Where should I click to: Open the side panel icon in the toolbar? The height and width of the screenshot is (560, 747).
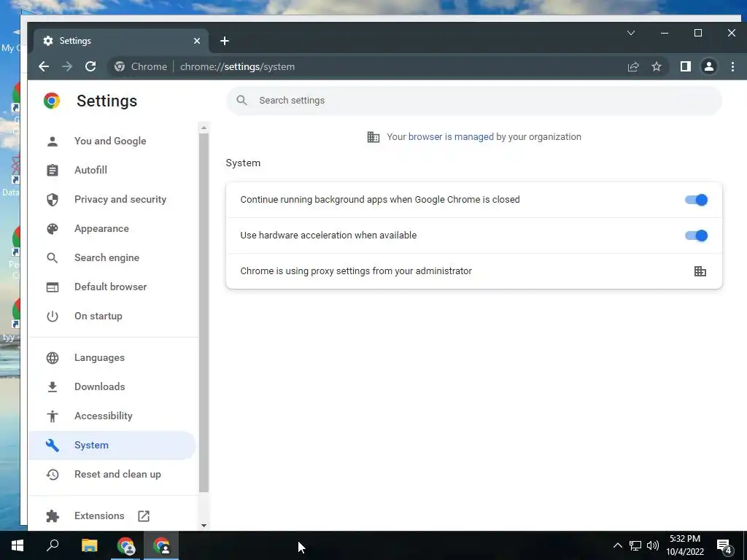coord(686,66)
